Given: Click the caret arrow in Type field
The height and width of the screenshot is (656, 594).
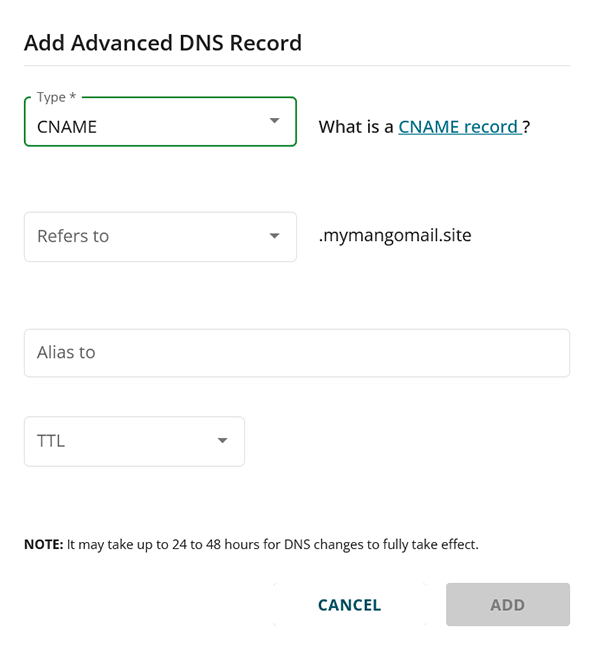Looking at the screenshot, I should tap(274, 120).
